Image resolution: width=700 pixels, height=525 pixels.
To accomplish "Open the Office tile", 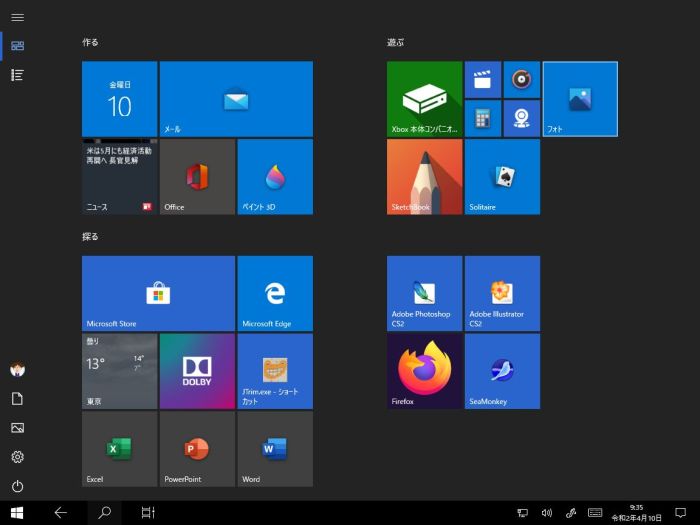I will tap(197, 177).
